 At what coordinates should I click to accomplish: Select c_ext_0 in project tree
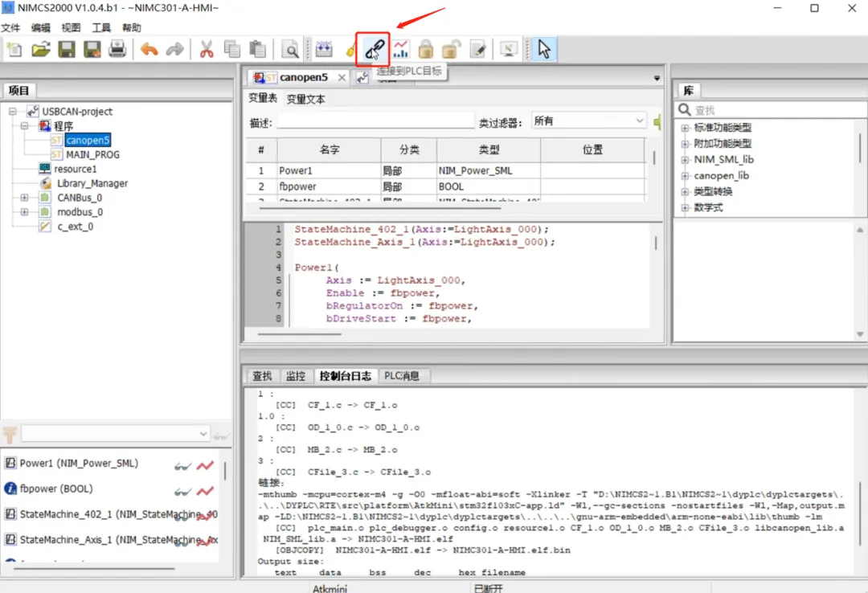coord(76,227)
